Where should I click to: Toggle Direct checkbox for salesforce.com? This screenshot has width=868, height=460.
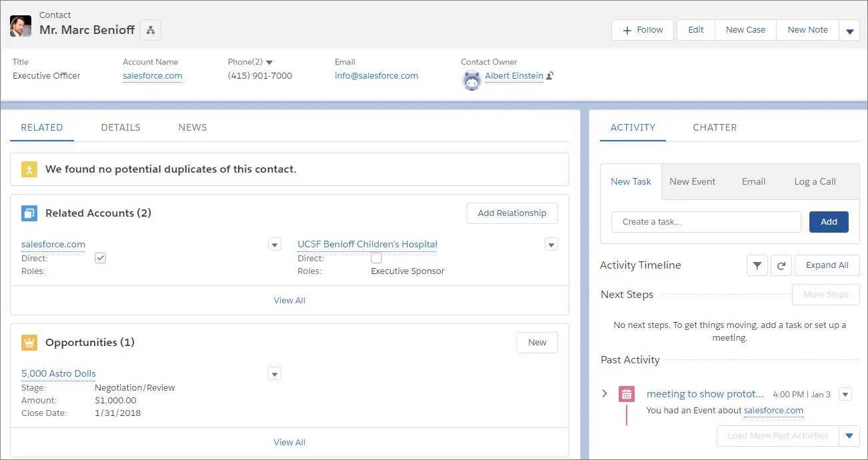(x=100, y=258)
